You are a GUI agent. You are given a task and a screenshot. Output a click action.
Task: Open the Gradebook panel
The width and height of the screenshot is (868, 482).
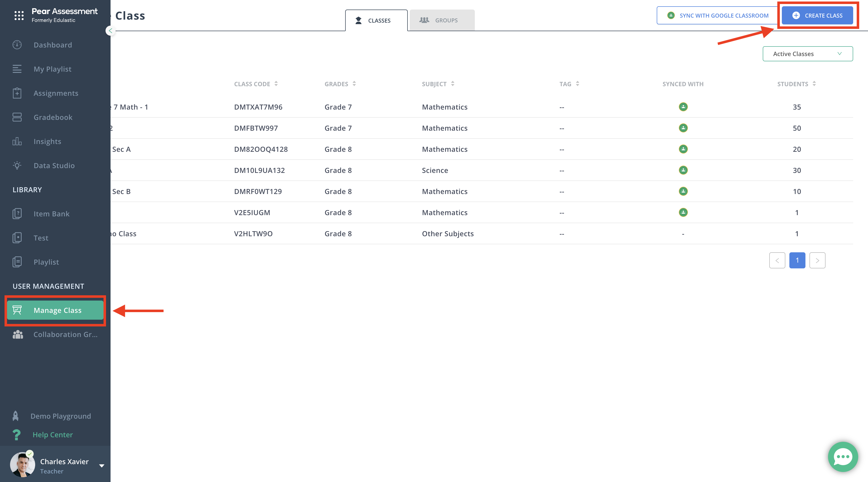tap(53, 117)
